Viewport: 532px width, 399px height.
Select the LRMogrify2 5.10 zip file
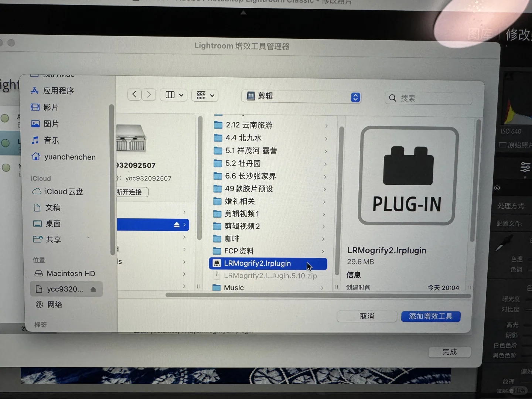270,276
